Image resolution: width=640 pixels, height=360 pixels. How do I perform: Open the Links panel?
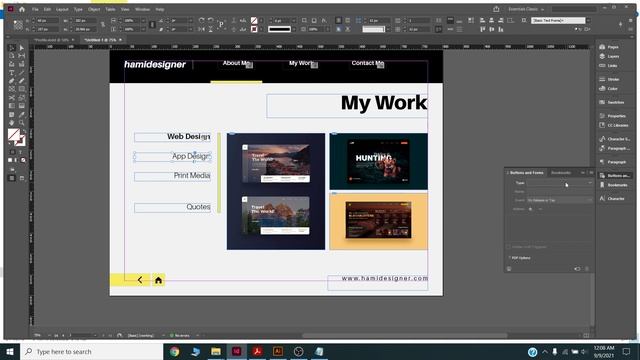(613, 66)
